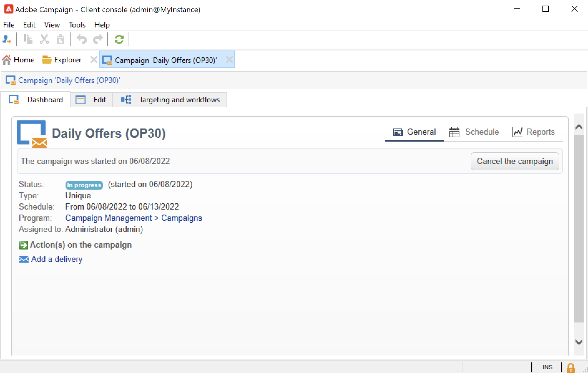Click the Cut scissors icon

[44, 39]
